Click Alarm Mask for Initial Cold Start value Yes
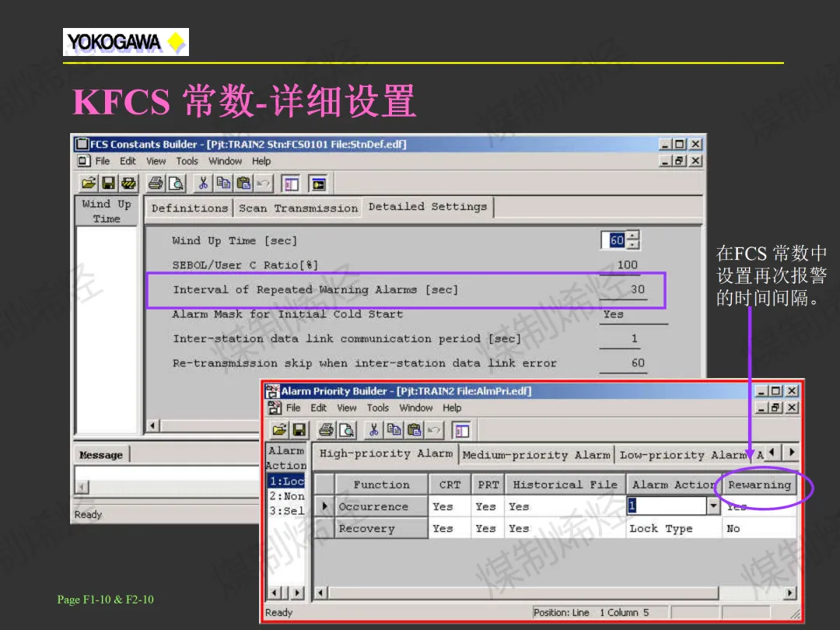The width and height of the screenshot is (840, 630). [x=633, y=314]
